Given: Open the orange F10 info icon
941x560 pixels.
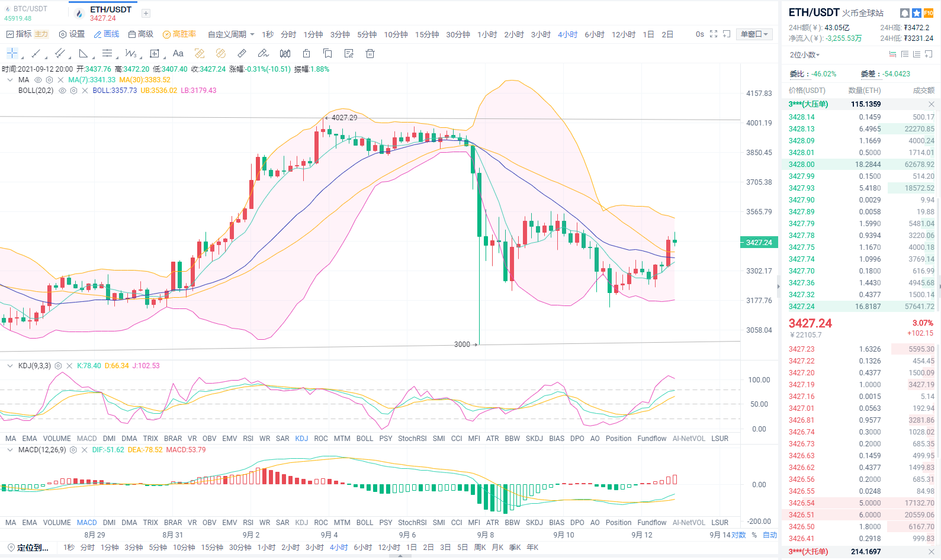Looking at the screenshot, I should coord(928,13).
